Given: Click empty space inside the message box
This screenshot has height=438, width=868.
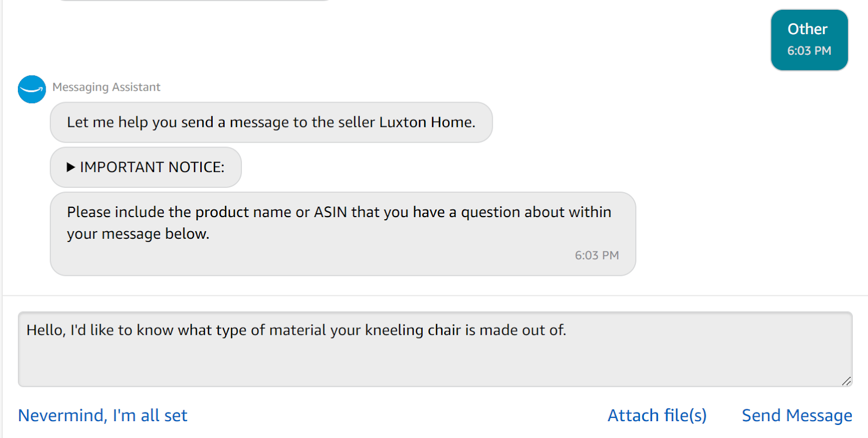Looking at the screenshot, I should (434, 364).
